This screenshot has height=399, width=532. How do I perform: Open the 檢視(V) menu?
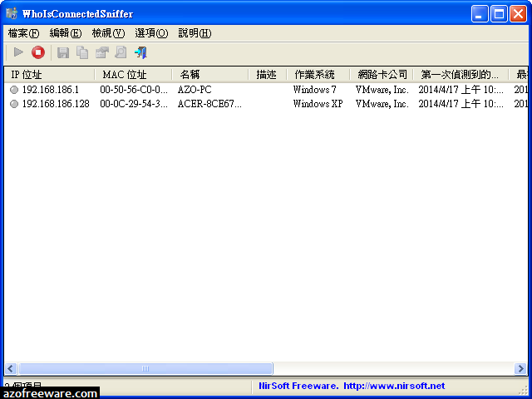108,33
